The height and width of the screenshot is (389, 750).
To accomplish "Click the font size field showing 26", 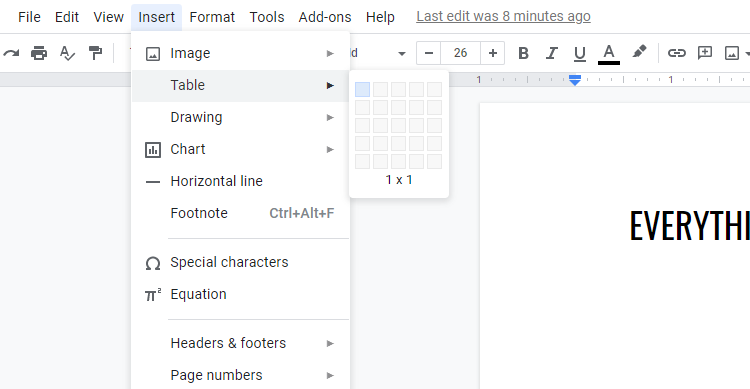I will pyautogui.click(x=461, y=53).
